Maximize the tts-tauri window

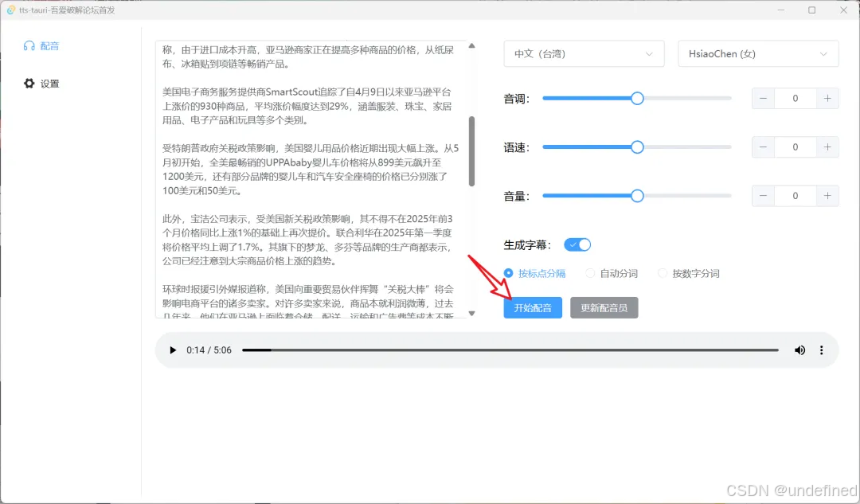(x=811, y=10)
